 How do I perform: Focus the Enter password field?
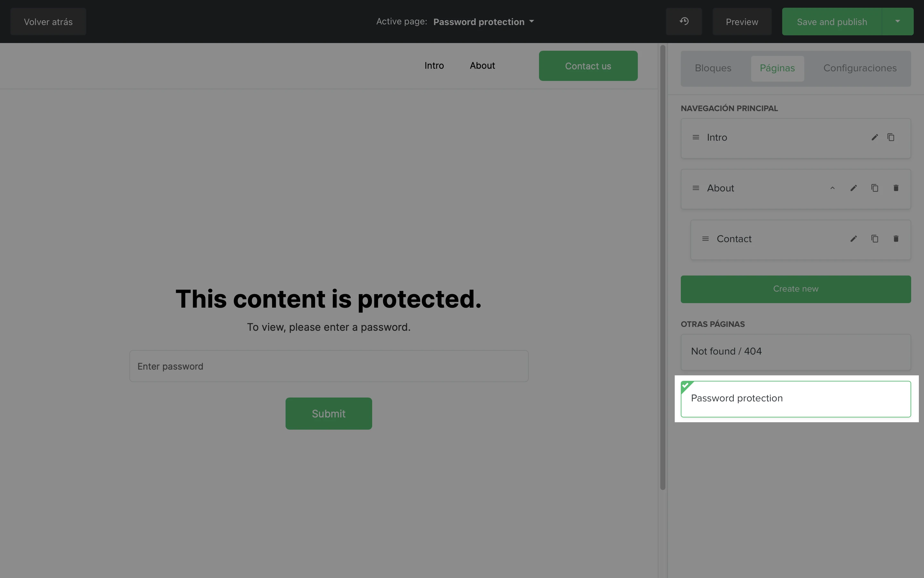[x=329, y=366]
